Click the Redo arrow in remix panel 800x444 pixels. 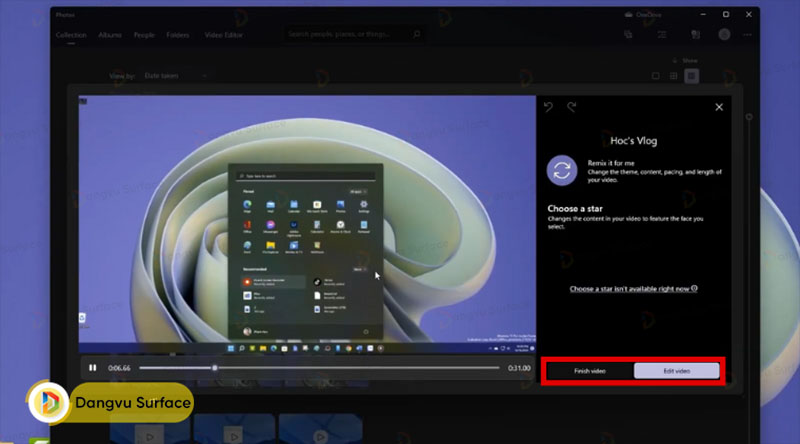[571, 107]
